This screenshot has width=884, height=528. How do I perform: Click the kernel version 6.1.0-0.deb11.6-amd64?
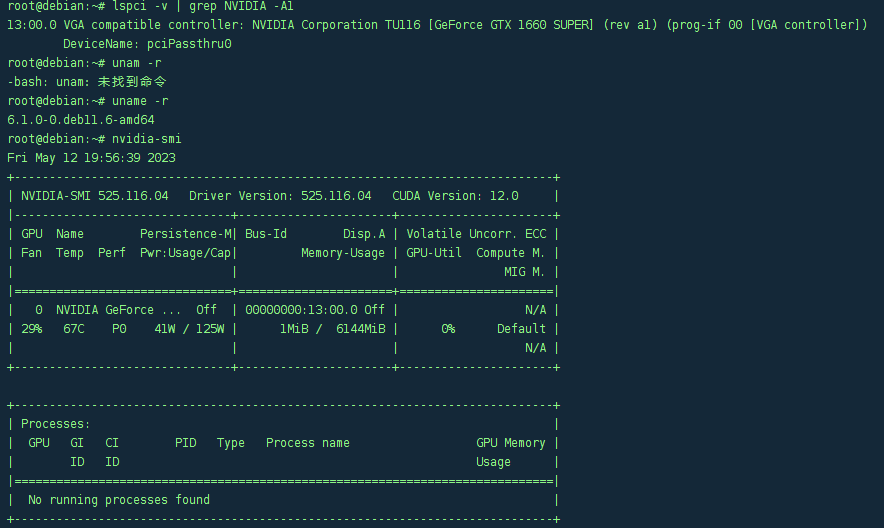(81, 120)
